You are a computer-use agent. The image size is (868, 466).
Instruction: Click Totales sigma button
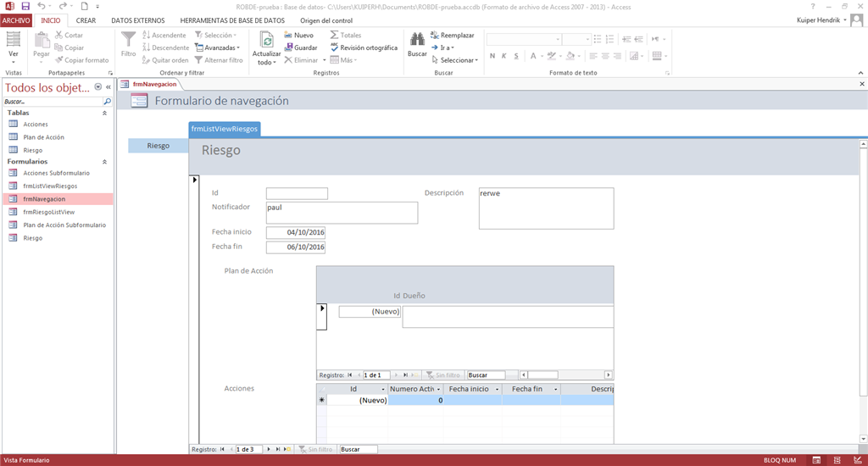coord(346,35)
